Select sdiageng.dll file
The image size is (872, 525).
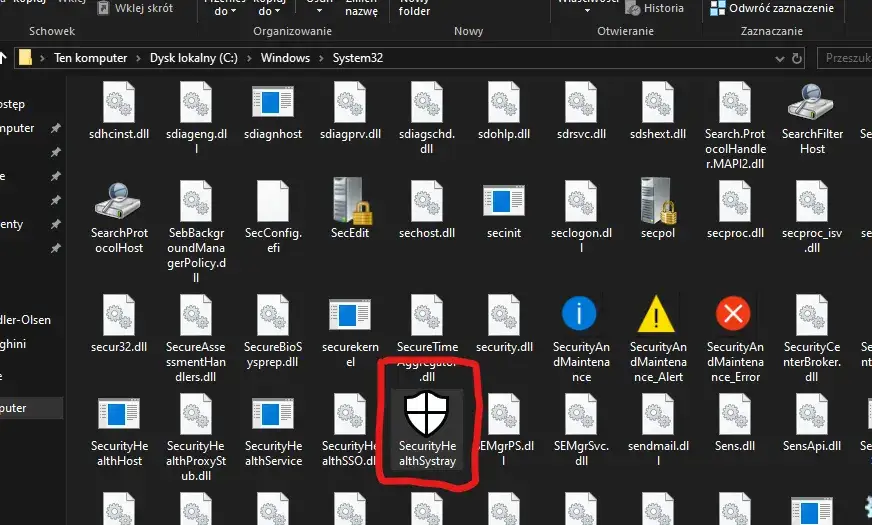196,117
